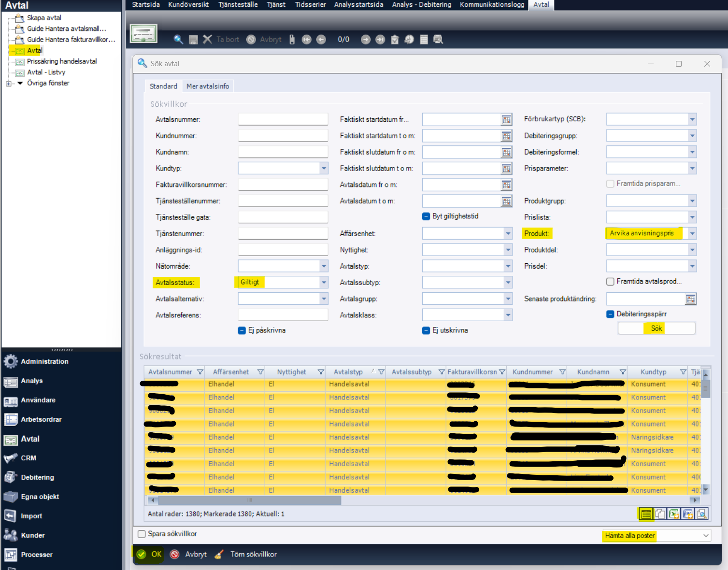Switch to Mer avtalsinfo tab
The height and width of the screenshot is (570, 728).
click(208, 86)
